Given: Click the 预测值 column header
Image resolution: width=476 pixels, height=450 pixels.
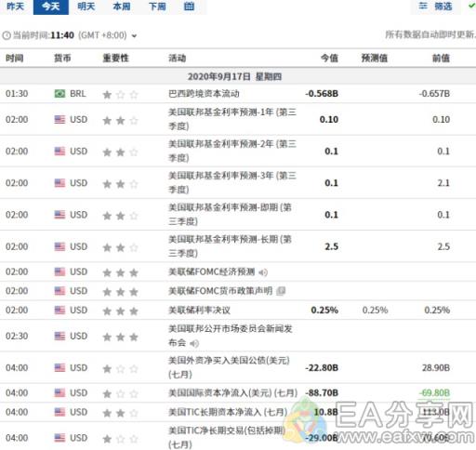Looking at the screenshot, I should point(375,58).
